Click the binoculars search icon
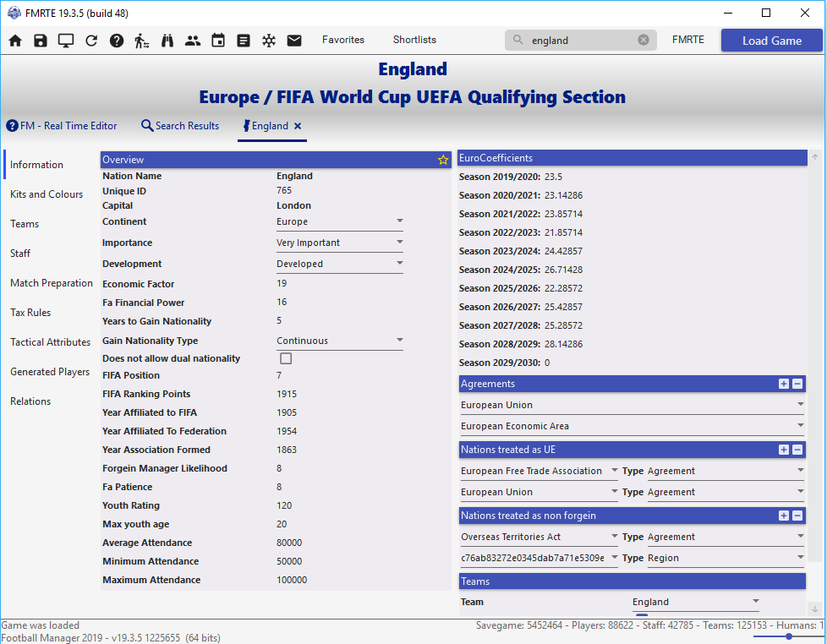The height and width of the screenshot is (644, 827). (x=167, y=41)
